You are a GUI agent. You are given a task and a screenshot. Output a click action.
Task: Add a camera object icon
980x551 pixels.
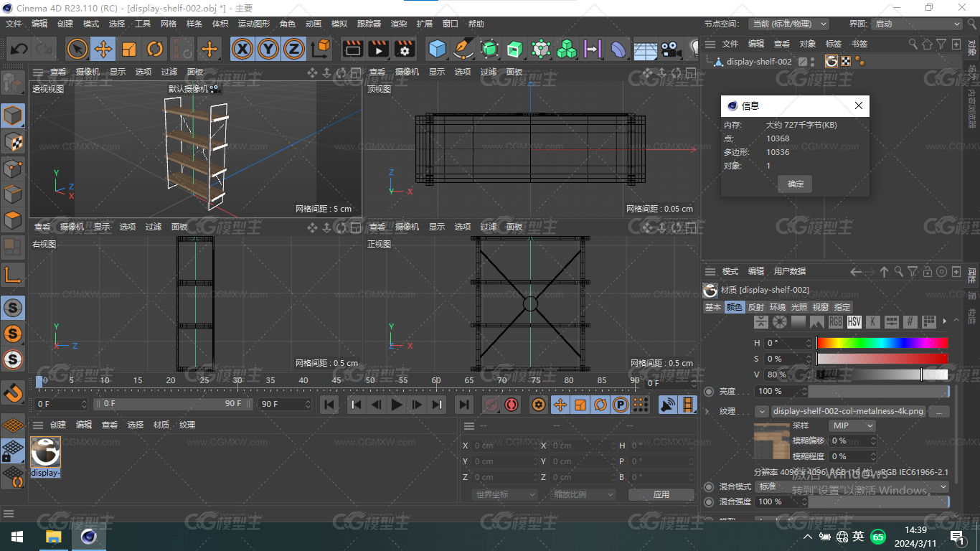coord(671,49)
